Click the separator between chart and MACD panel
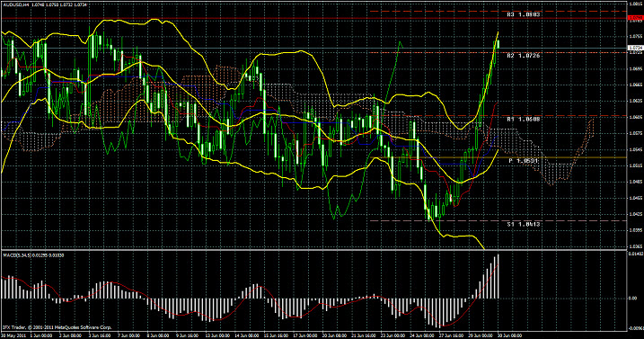This screenshot has height=339, width=644. (x=313, y=250)
